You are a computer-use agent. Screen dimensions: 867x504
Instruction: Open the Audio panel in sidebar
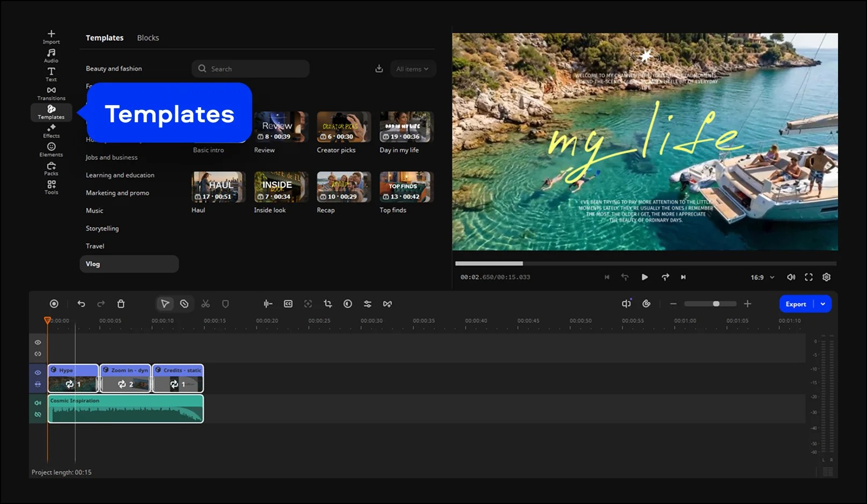click(51, 56)
